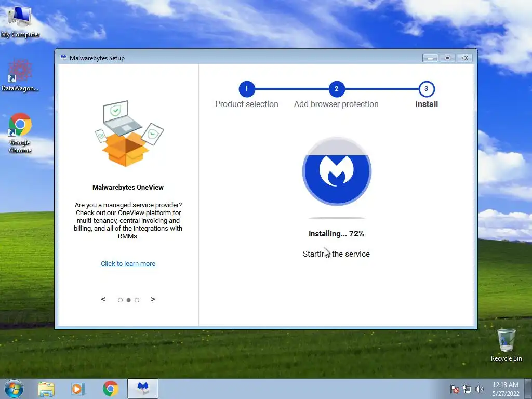
Task: Click the Product selection label
Action: click(247, 104)
